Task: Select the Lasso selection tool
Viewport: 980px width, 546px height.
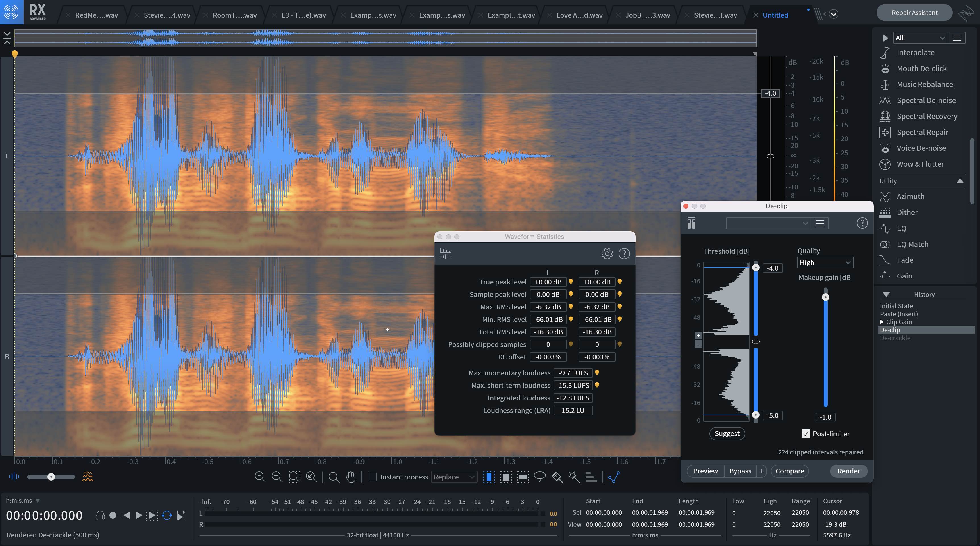Action: (x=540, y=477)
